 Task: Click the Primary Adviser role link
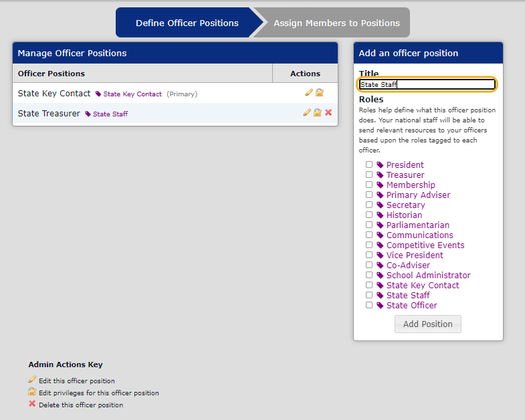point(418,195)
